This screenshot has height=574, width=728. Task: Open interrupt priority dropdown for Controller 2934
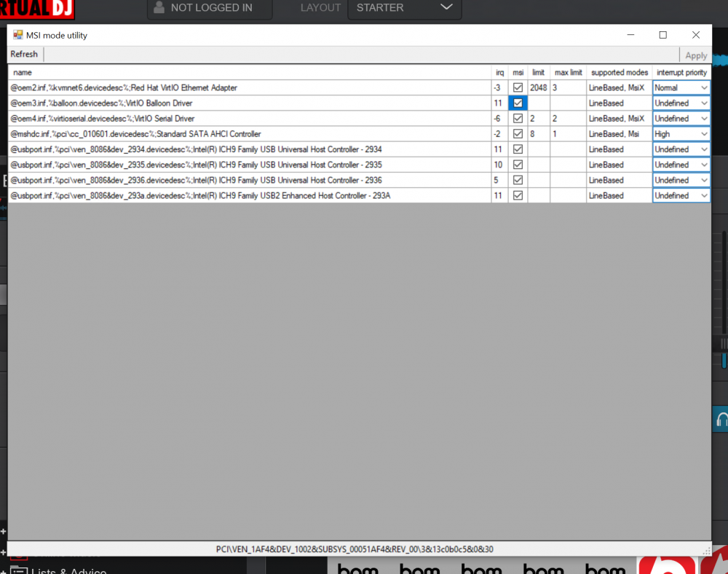point(681,149)
